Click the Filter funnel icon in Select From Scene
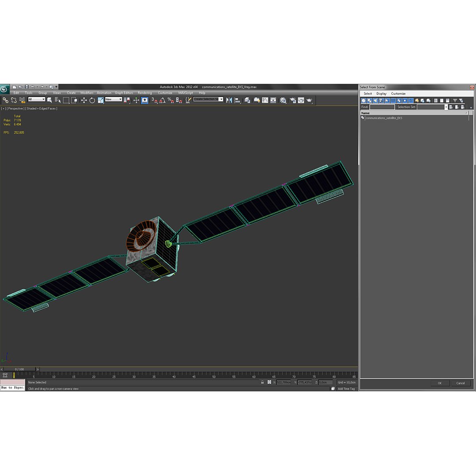The image size is (476, 476). 455,100
